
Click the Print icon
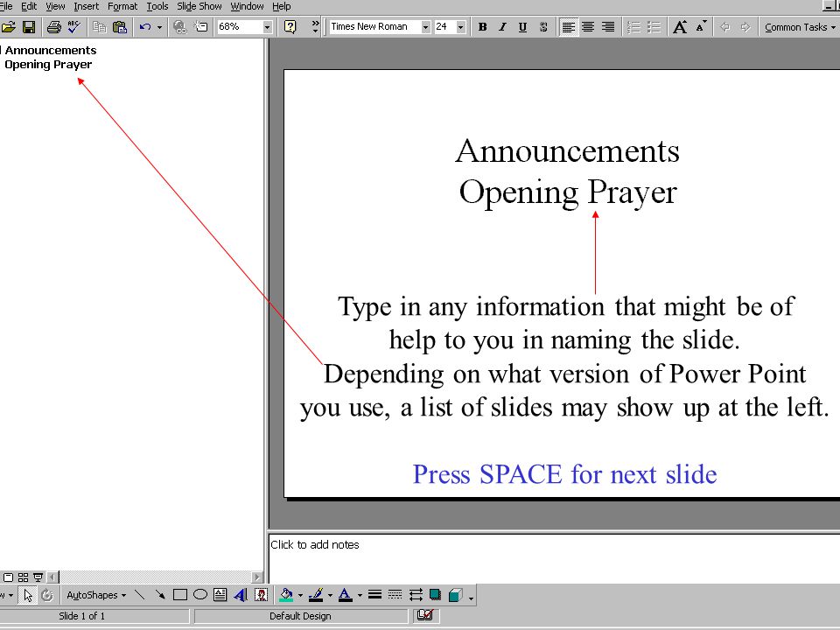[x=53, y=27]
